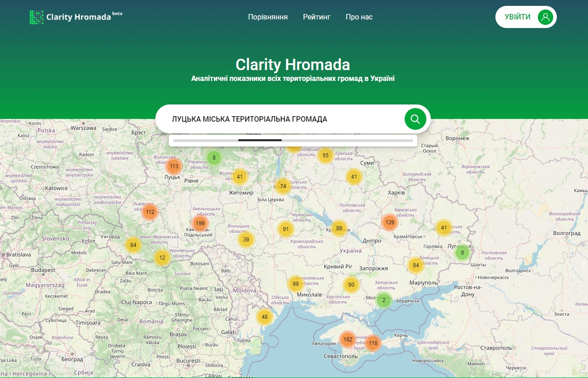
Task: Select the green 8 cluster marker
Action: [x=214, y=158]
